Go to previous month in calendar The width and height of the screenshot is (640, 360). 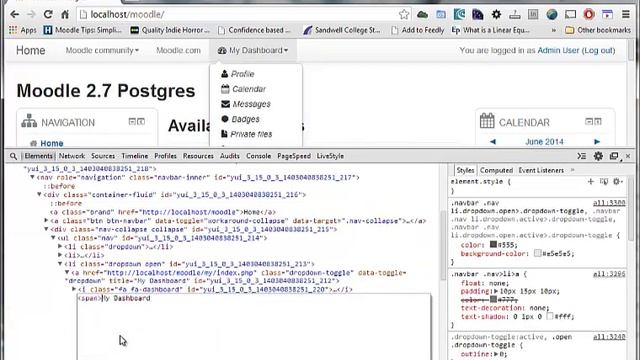pos(493,142)
